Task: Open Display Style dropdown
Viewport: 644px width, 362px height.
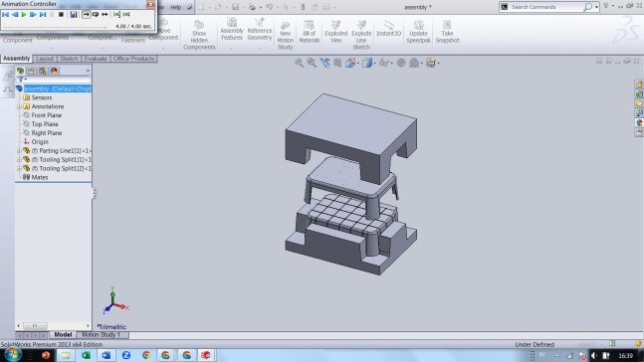Action: coord(368,63)
